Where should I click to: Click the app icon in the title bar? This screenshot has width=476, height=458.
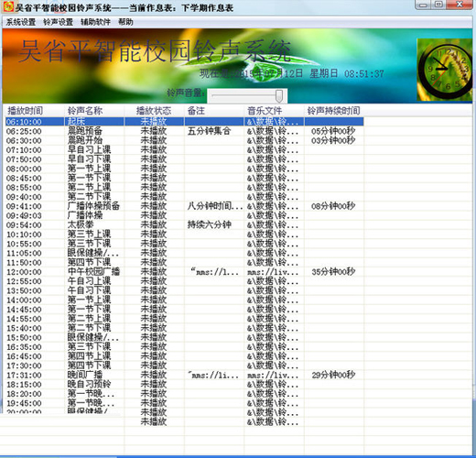coord(8,6)
